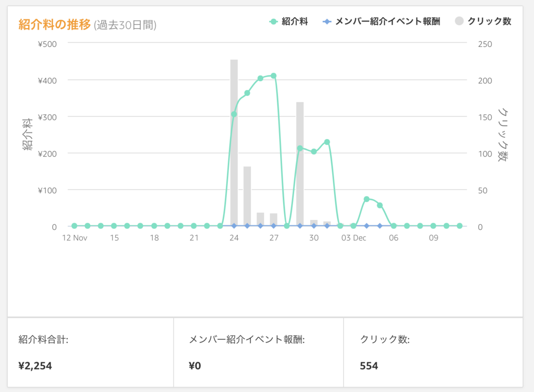
Task: Click the 紹介料の推移 chart title
Action: click(54, 24)
